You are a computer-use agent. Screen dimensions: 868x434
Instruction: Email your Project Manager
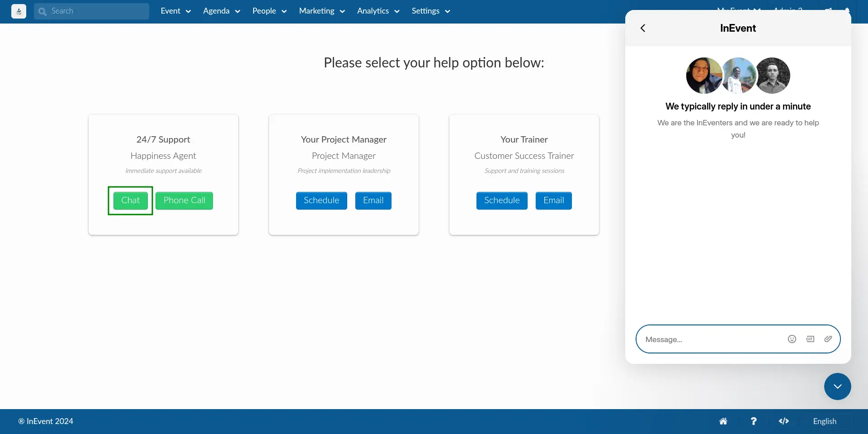(373, 200)
